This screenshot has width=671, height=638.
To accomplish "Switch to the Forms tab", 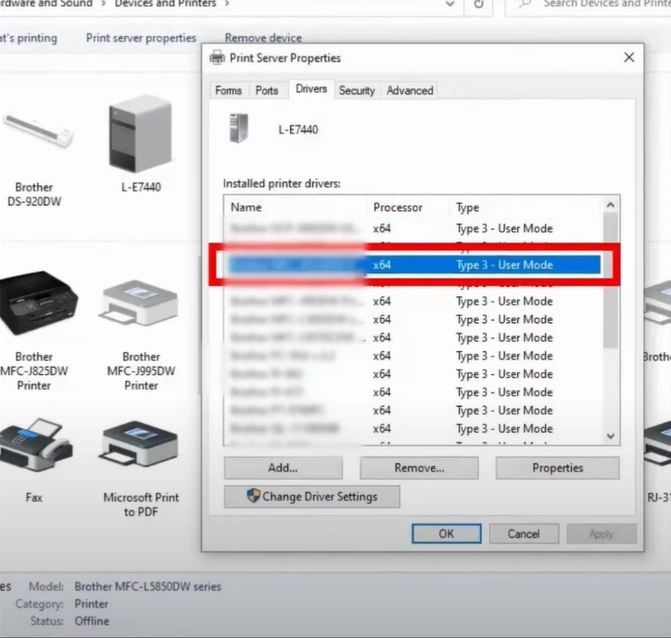I will click(228, 90).
